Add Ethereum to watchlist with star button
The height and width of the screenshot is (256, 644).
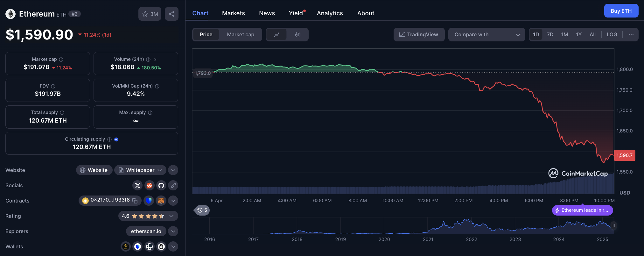[150, 14]
